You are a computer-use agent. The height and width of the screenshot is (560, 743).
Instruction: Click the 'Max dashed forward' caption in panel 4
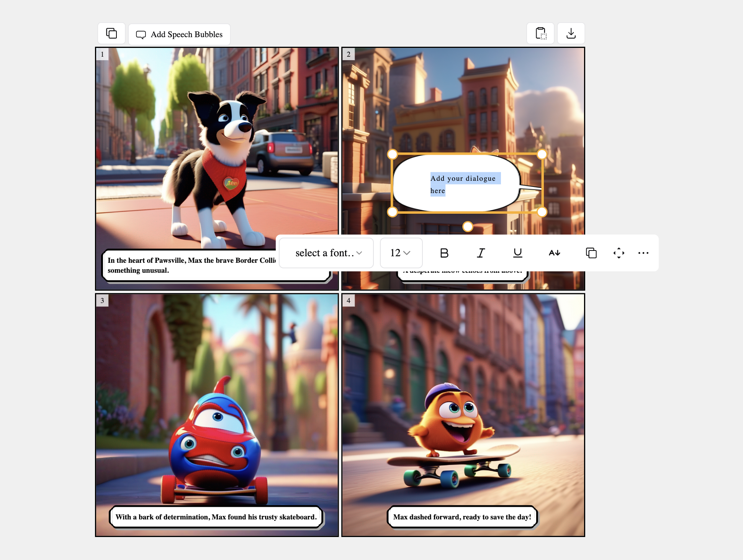(x=462, y=517)
